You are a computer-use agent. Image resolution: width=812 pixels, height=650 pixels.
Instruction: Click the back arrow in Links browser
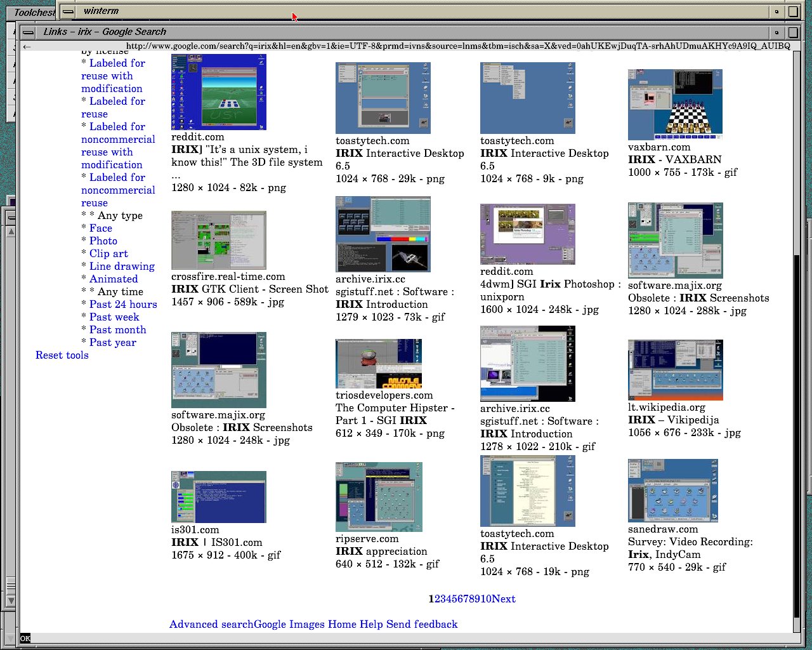[x=27, y=46]
